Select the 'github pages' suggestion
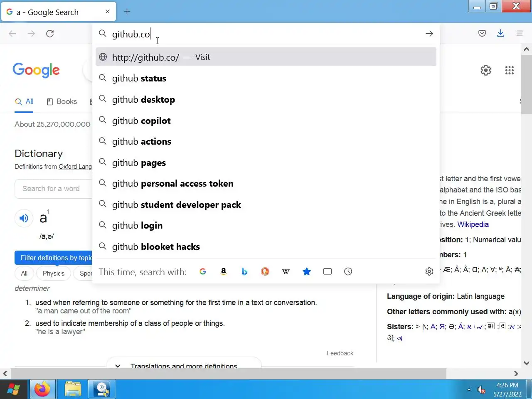The height and width of the screenshot is (399, 532). tap(266, 163)
